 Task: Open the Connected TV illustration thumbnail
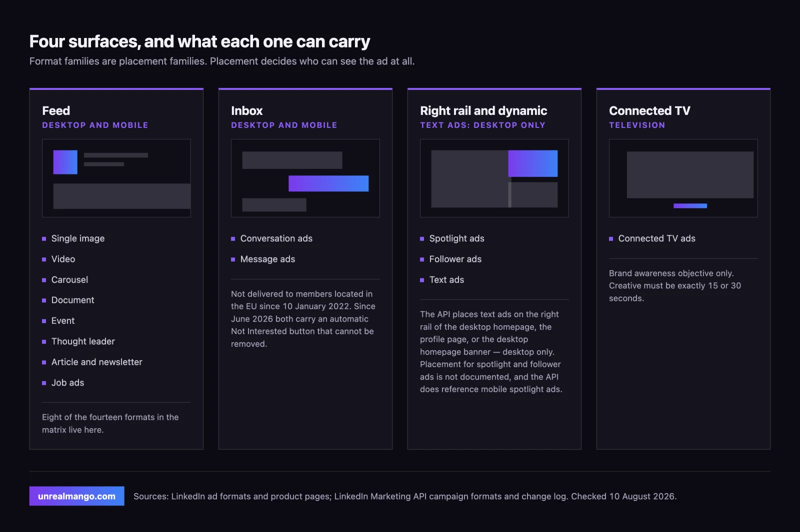point(683,178)
